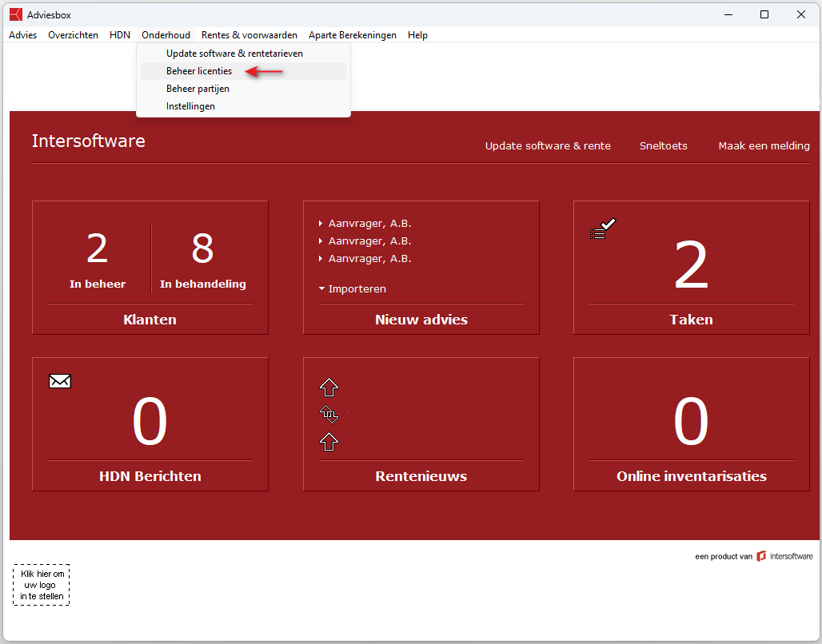Close the open Onderhoud menu
Screen dimensions: 822x644
click(166, 35)
